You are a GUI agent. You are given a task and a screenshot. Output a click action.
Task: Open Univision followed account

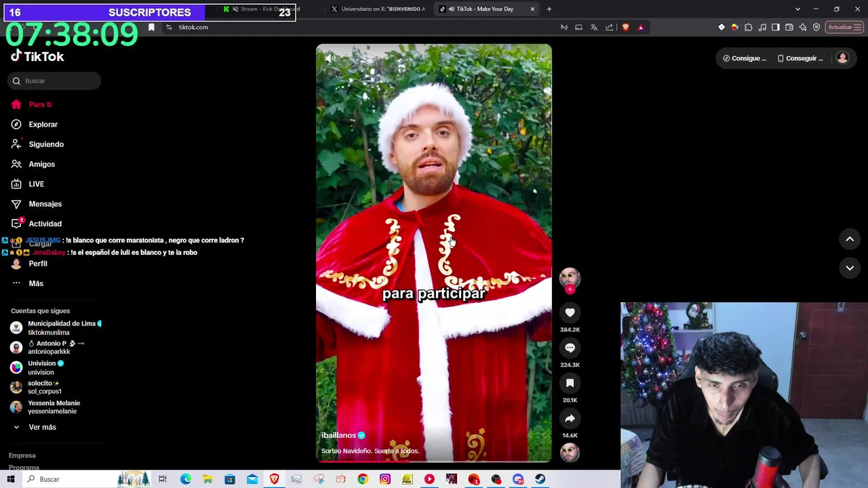37,367
